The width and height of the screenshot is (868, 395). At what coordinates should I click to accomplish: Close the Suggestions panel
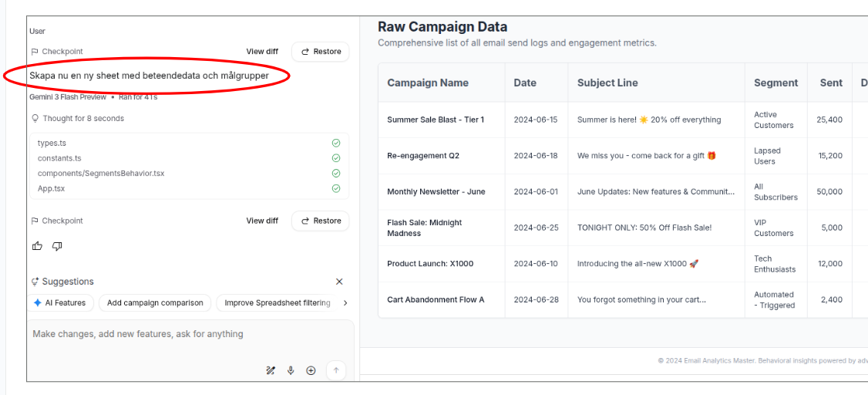tap(339, 282)
